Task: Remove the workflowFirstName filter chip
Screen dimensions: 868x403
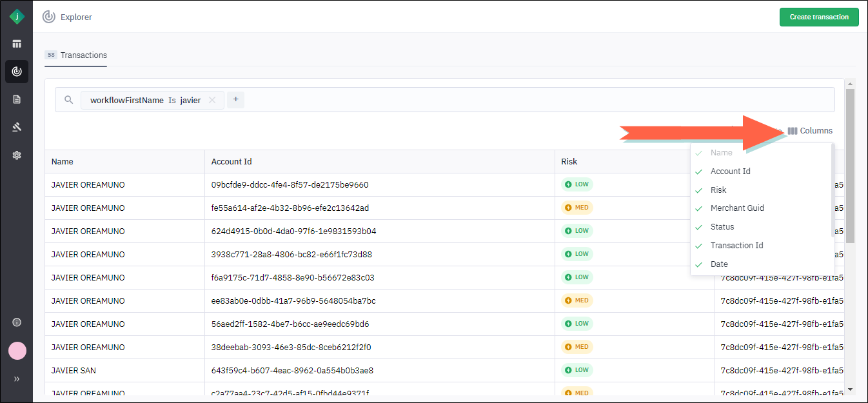Action: [212, 100]
